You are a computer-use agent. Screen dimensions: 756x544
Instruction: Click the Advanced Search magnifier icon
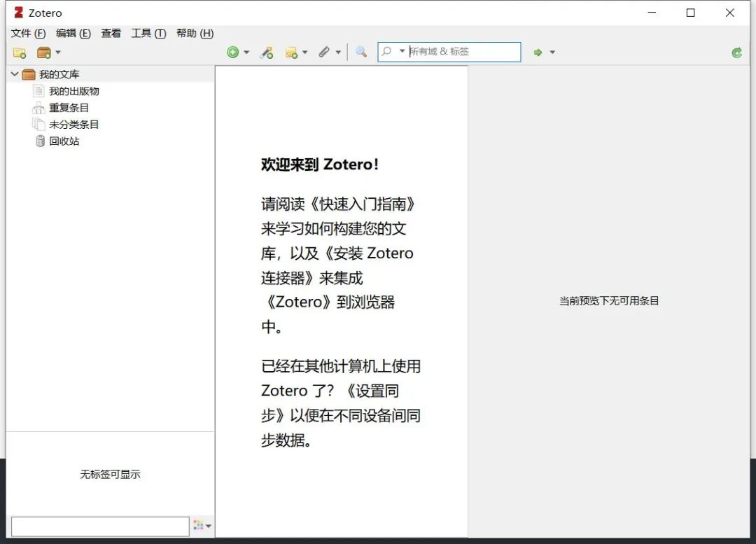pyautogui.click(x=360, y=52)
